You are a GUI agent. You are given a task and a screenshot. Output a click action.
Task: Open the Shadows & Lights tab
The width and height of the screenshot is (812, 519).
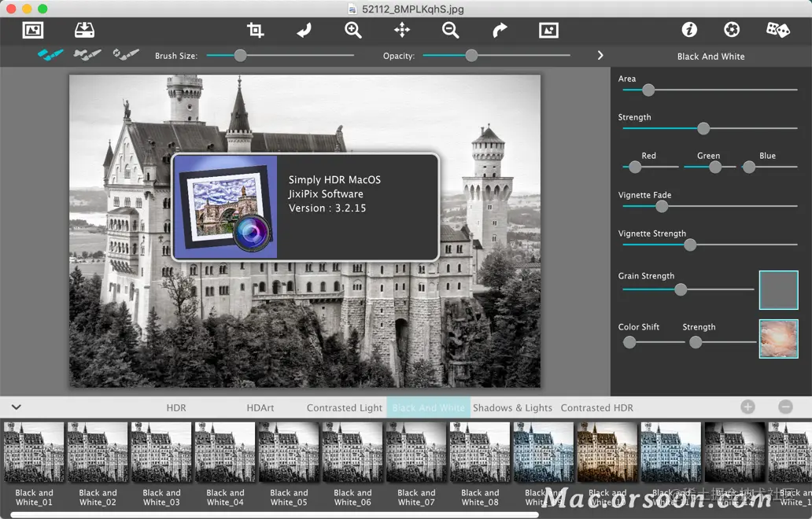tap(512, 408)
